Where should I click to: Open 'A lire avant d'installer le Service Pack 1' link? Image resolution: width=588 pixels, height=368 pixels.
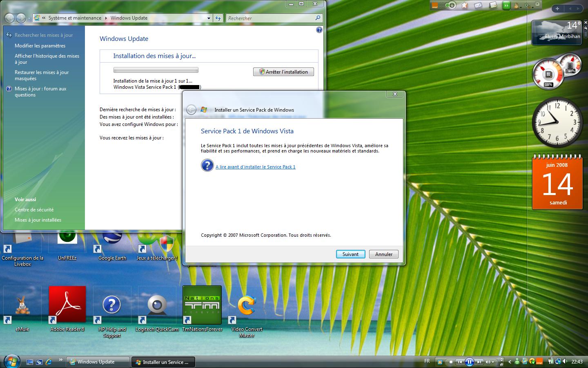255,167
